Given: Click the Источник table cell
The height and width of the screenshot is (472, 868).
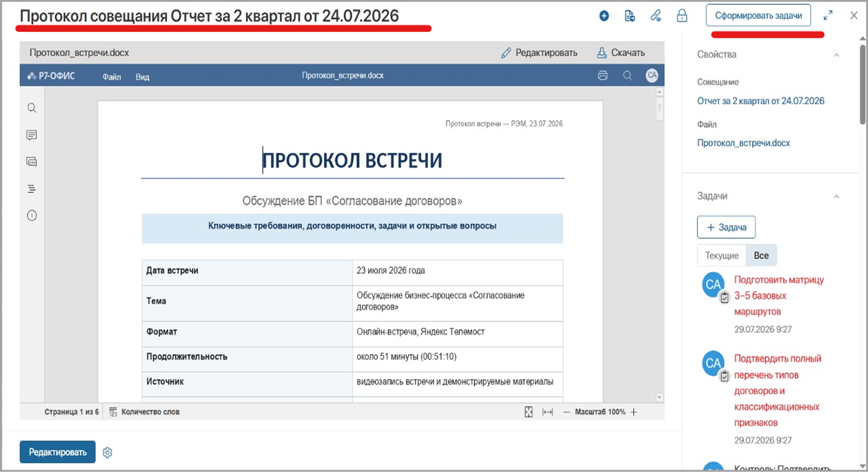Looking at the screenshot, I should 247,384.
